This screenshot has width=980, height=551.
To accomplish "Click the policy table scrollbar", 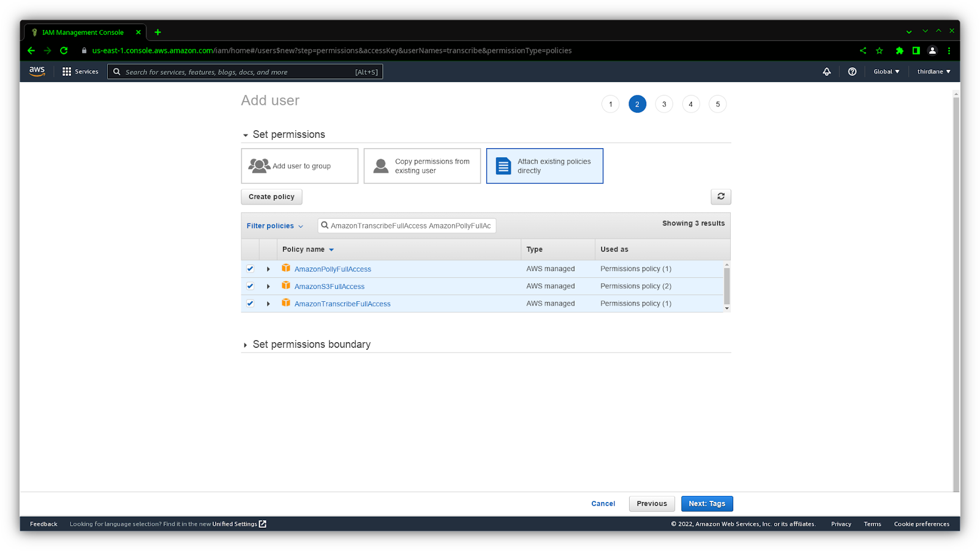I will tap(726, 286).
